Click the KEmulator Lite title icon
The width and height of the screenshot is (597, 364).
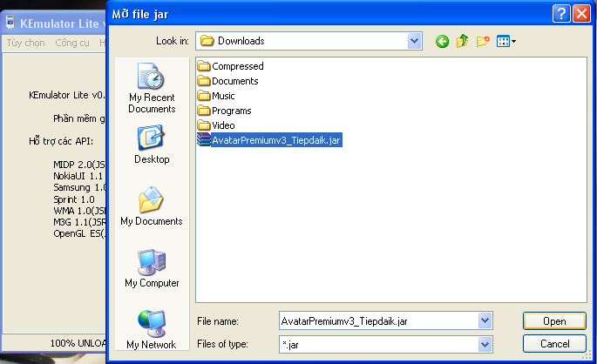[x=10, y=23]
